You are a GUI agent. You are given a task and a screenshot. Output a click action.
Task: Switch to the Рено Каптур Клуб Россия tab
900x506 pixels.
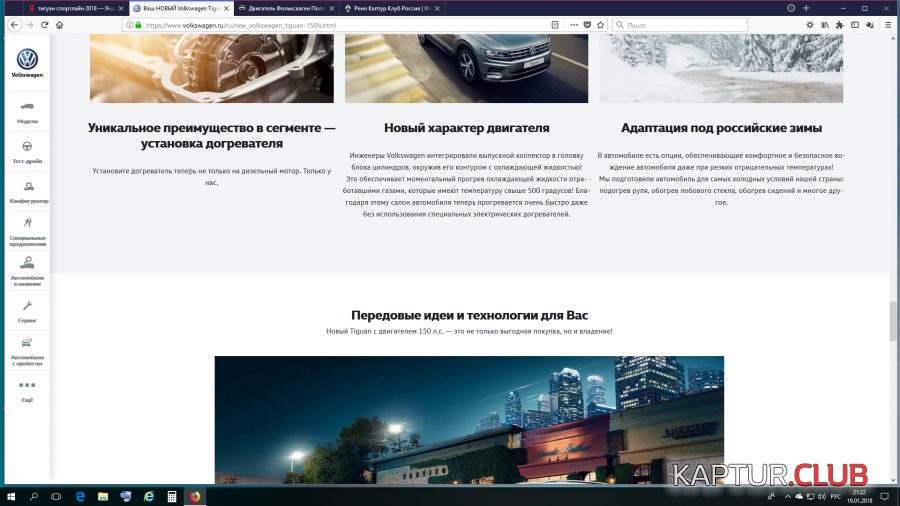coord(391,8)
